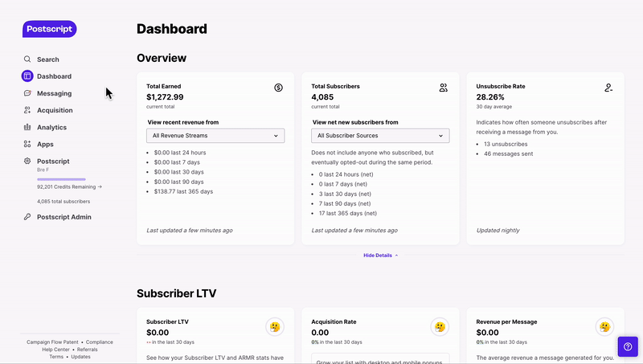
Task: Click the Postscript logo
Action: 49,29
